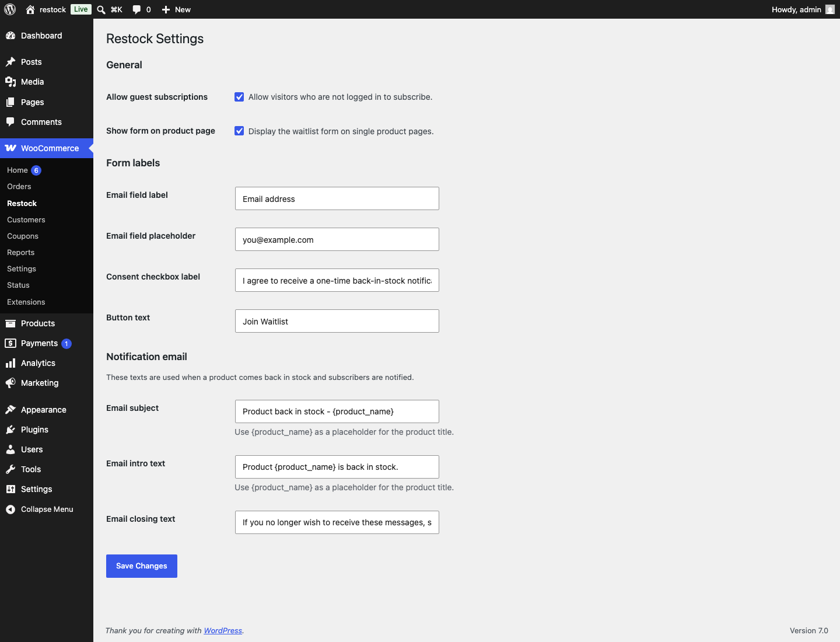Click the Media icon in sidebar
The image size is (840, 642).
[10, 82]
